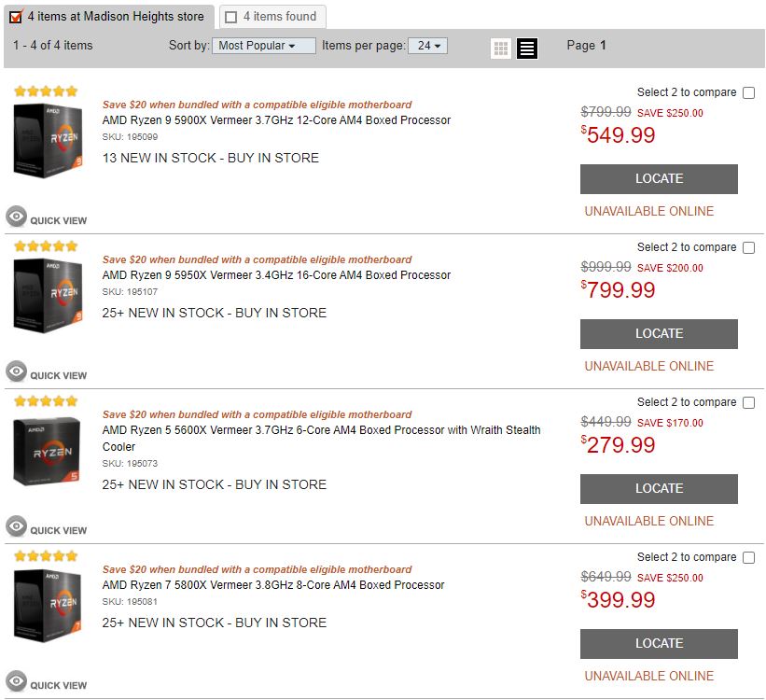
Task: Open the Ryzen 7 5800X product link
Action: [x=273, y=585]
